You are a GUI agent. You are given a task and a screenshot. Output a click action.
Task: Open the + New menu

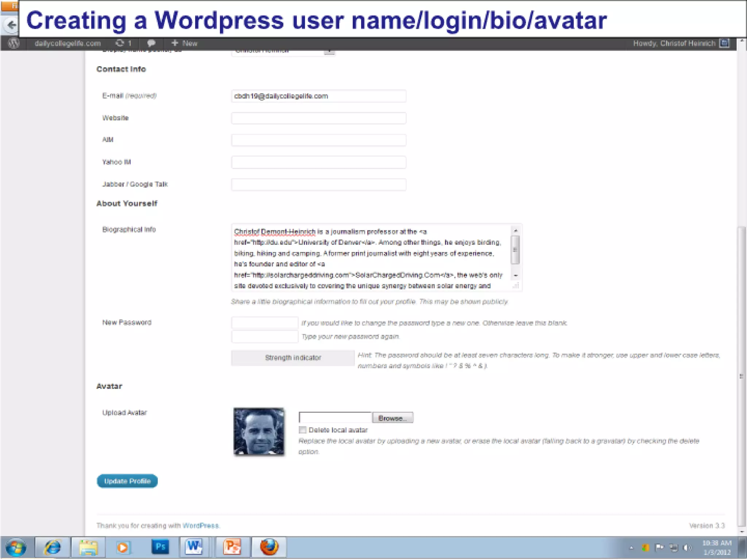[184, 43]
